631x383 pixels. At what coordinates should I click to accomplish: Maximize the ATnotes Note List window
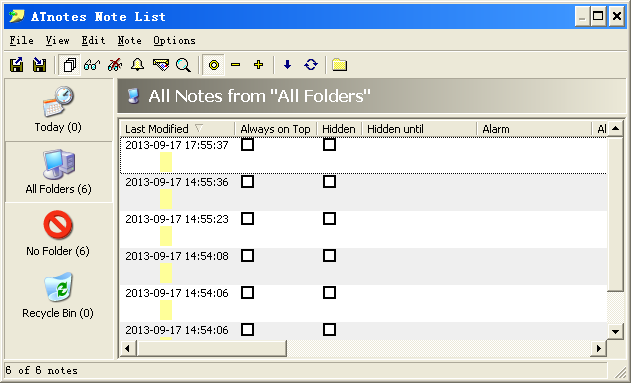(x=598, y=16)
